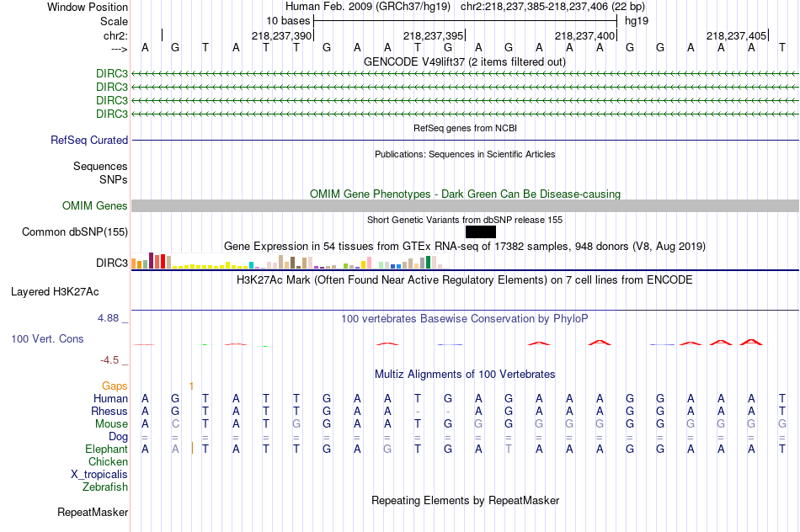Click the 218,237,405 position marker

(736, 35)
